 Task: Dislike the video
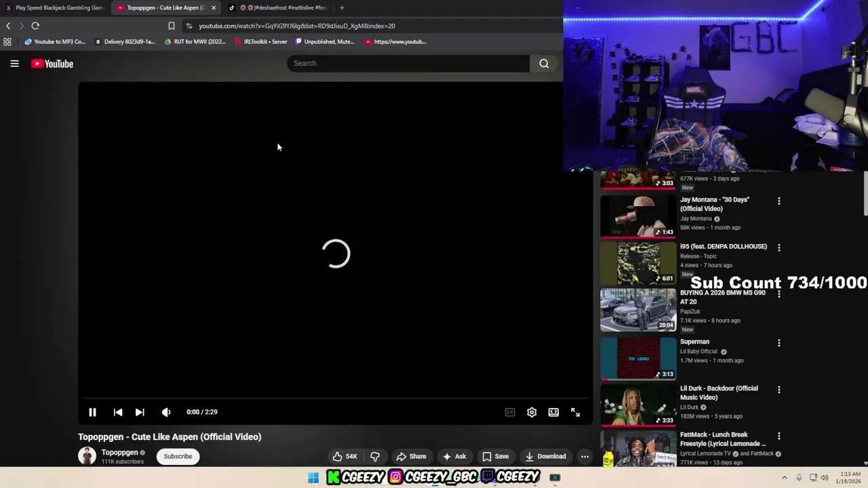[x=375, y=456]
